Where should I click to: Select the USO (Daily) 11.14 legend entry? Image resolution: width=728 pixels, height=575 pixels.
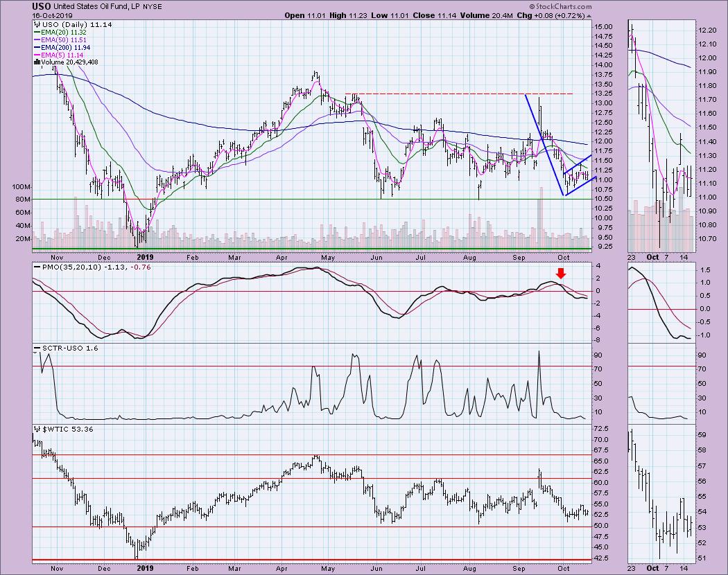pyautogui.click(x=76, y=25)
